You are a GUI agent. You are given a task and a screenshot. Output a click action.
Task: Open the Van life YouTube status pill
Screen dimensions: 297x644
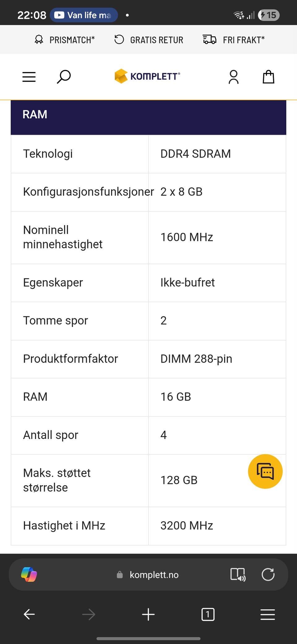(84, 15)
